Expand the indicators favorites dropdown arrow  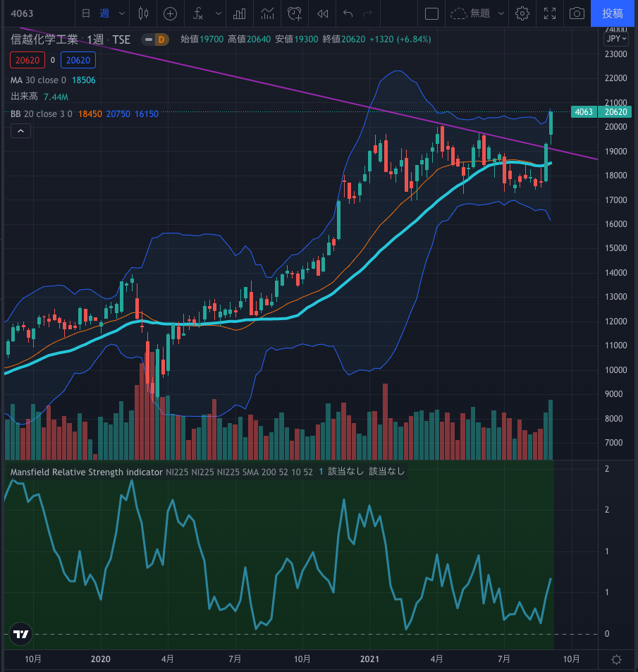point(219,13)
